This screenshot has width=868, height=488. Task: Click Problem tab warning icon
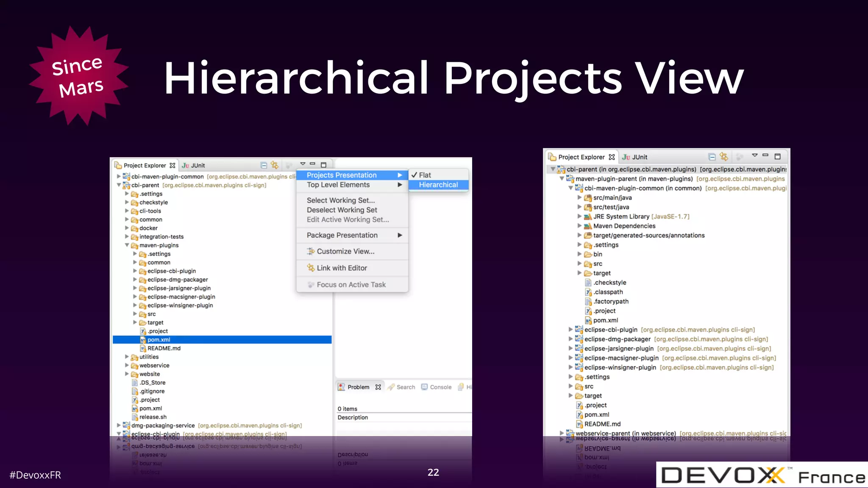pyautogui.click(x=341, y=387)
